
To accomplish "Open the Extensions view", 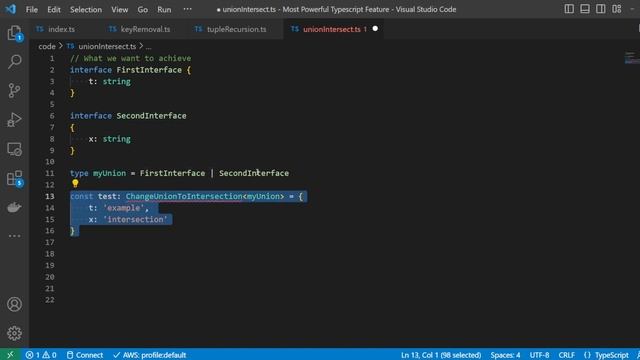I will [14, 178].
